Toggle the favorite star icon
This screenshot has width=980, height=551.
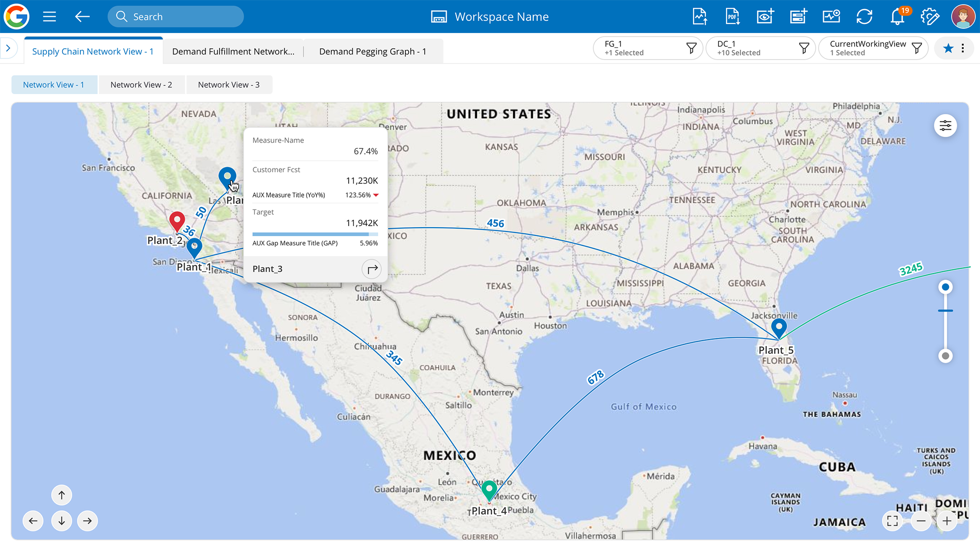(x=948, y=48)
